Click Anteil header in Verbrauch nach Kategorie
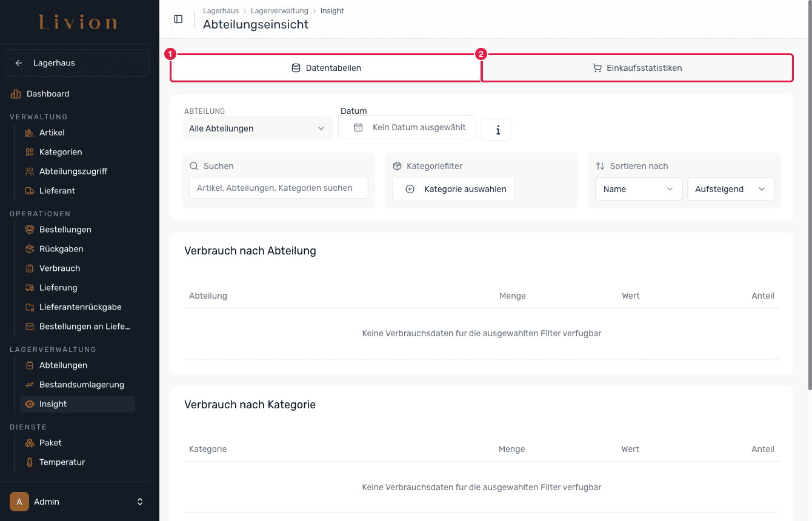The height and width of the screenshot is (521, 812). pyautogui.click(x=762, y=449)
